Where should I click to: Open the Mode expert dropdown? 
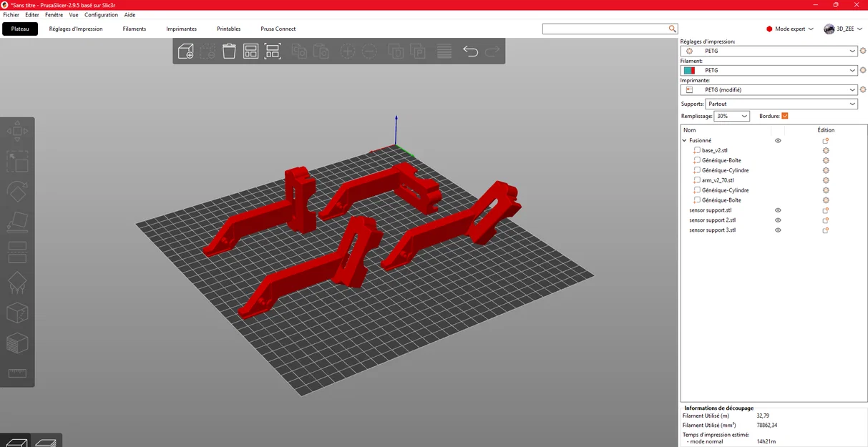click(790, 29)
